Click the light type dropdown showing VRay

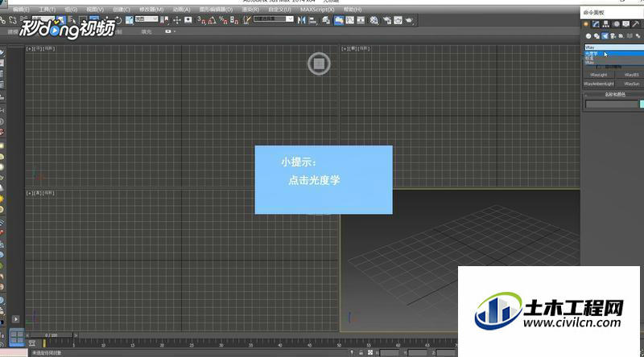pos(614,47)
